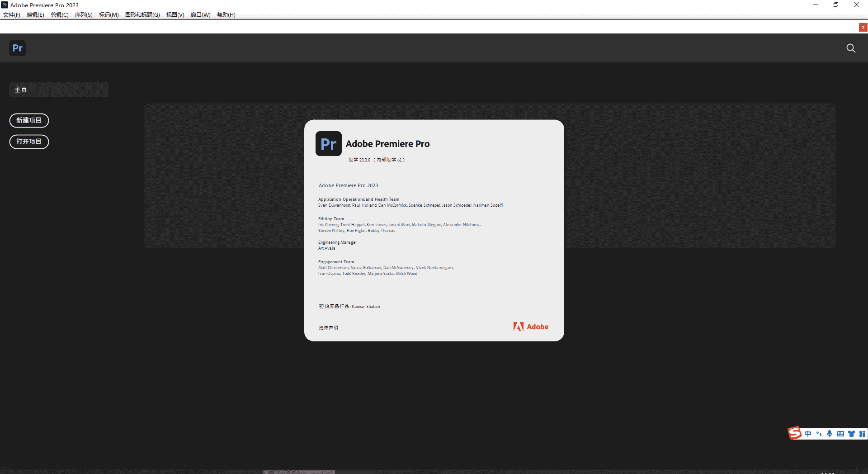
Task: Open the soft keyboard icon in IME bar
Action: (x=840, y=434)
